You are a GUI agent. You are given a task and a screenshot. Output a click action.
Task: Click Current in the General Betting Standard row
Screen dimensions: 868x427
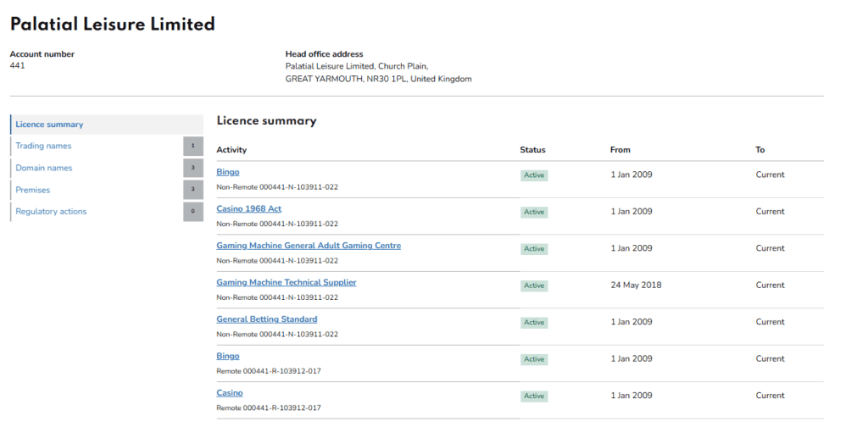[770, 321]
